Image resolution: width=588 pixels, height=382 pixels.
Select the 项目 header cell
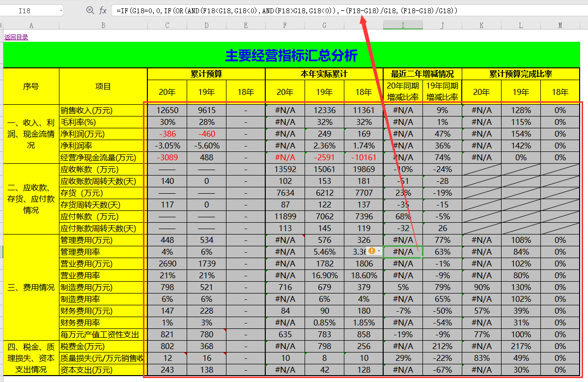(x=103, y=87)
